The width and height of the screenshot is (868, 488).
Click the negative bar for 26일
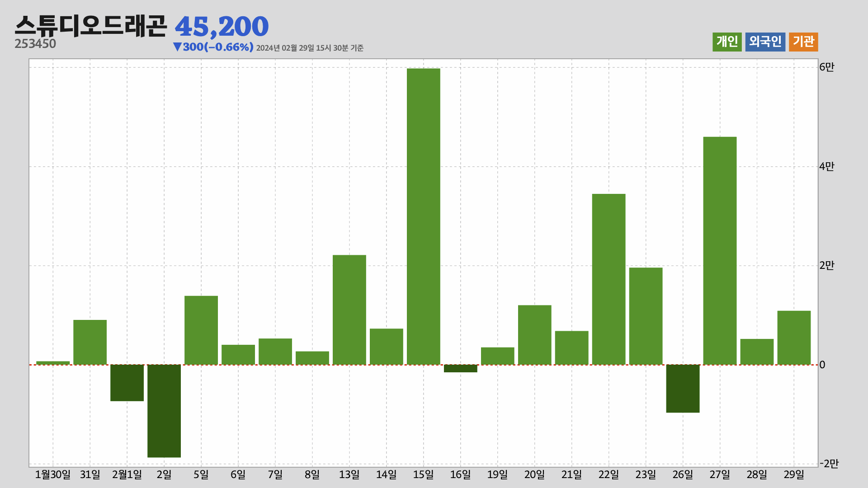pos(683,389)
